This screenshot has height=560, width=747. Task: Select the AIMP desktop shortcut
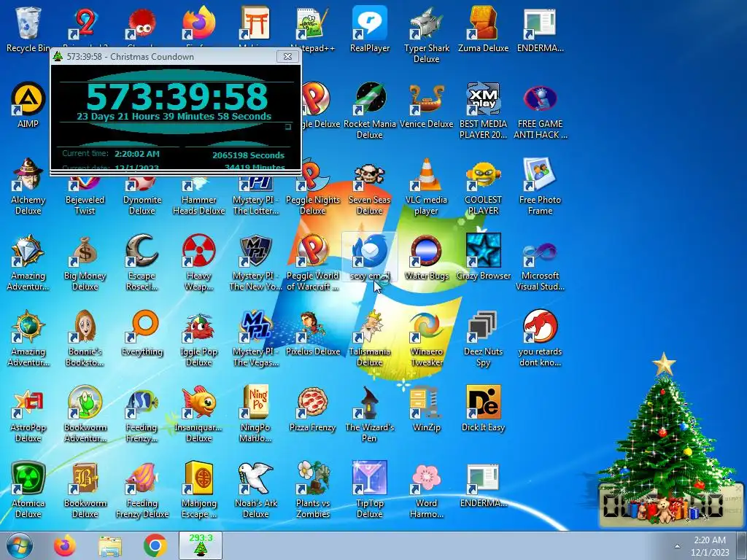(x=28, y=105)
